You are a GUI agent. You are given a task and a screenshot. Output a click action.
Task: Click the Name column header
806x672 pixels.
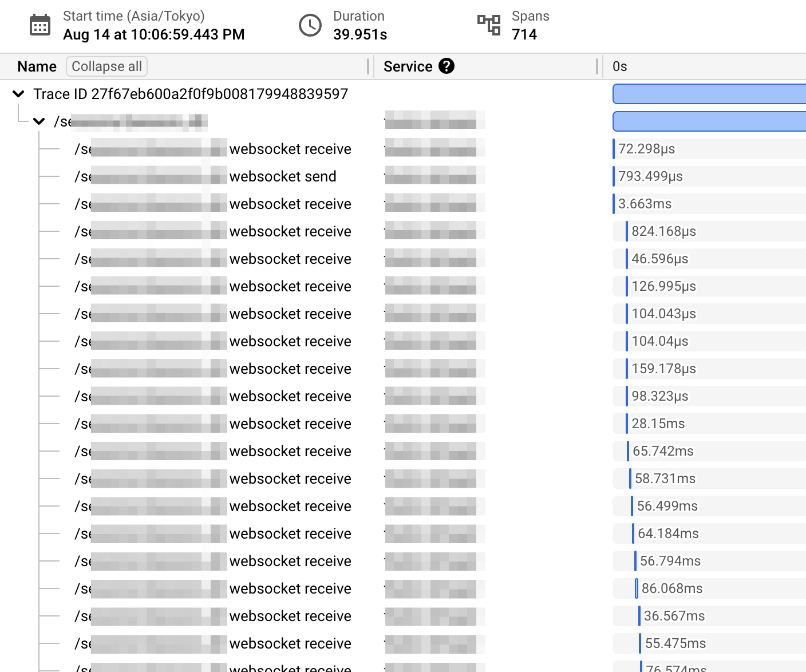coord(36,66)
